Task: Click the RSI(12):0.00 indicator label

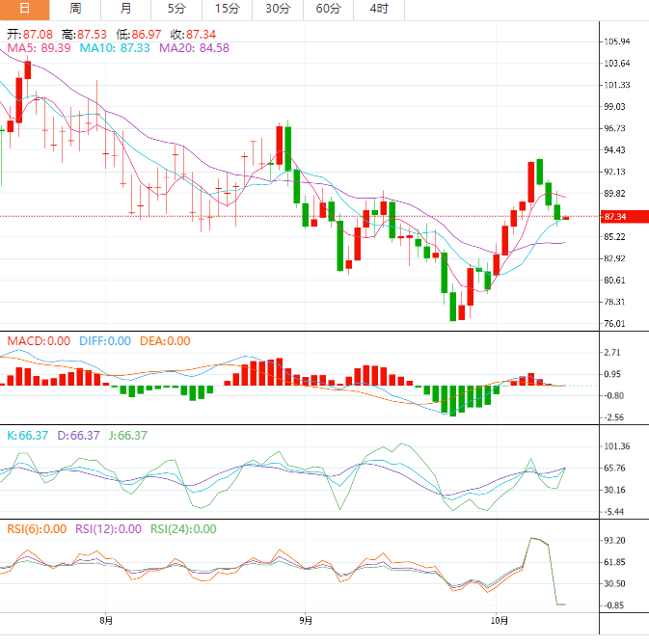Action: tap(108, 529)
